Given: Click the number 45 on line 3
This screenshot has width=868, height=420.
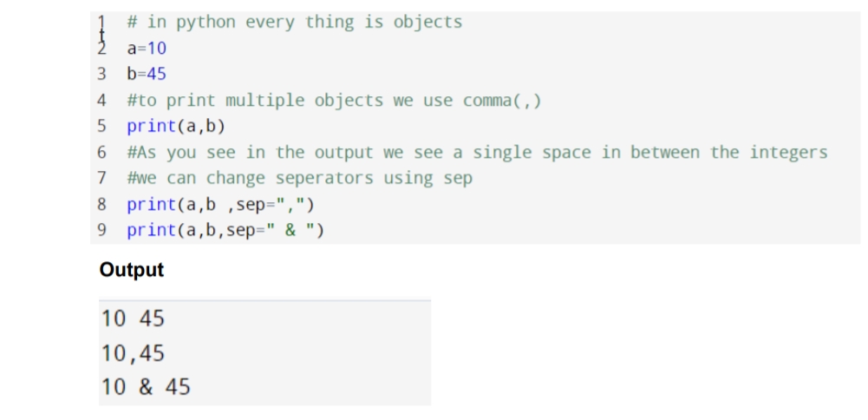Looking at the screenshot, I should [157, 74].
